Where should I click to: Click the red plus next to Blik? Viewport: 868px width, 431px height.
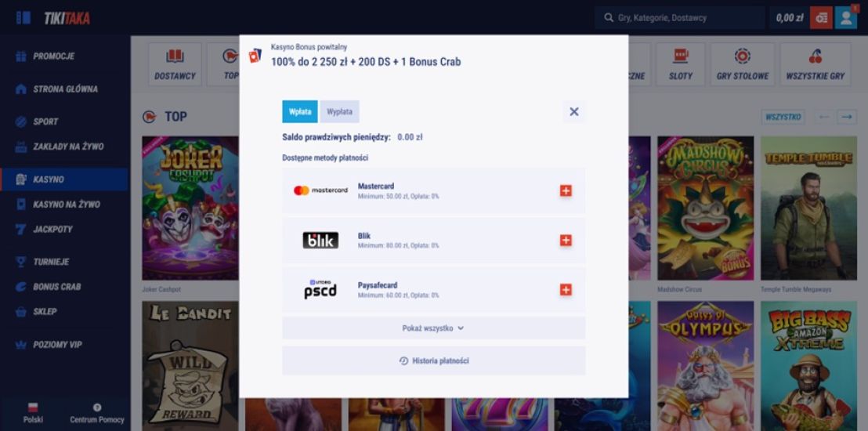click(x=566, y=241)
